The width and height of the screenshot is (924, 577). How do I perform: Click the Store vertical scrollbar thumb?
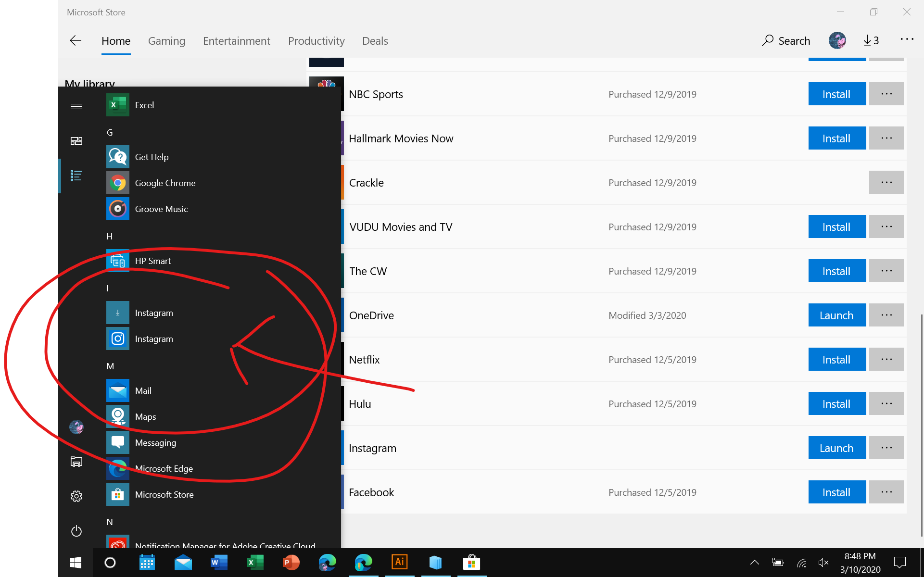(x=921, y=425)
